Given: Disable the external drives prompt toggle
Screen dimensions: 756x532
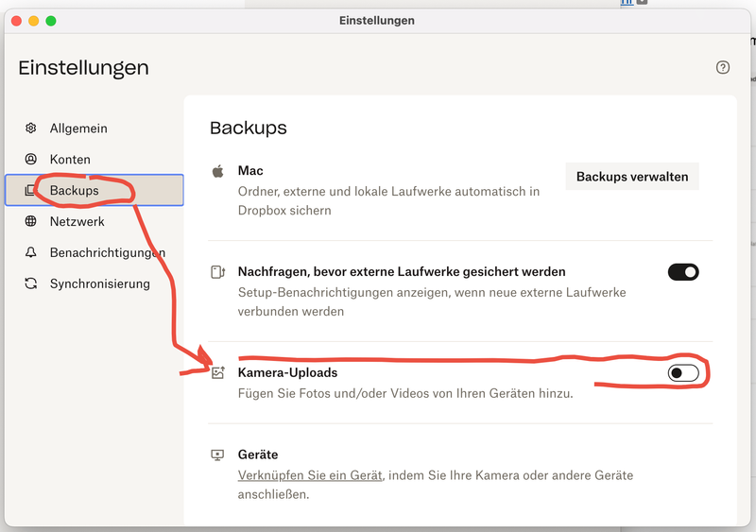Looking at the screenshot, I should pyautogui.click(x=682, y=272).
